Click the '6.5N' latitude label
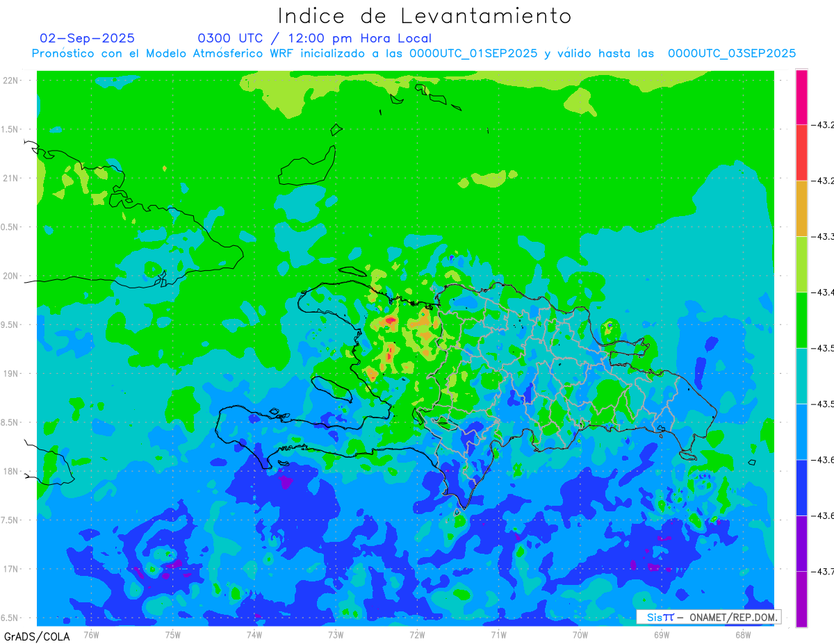This screenshot has width=834, height=644. coord(10,618)
